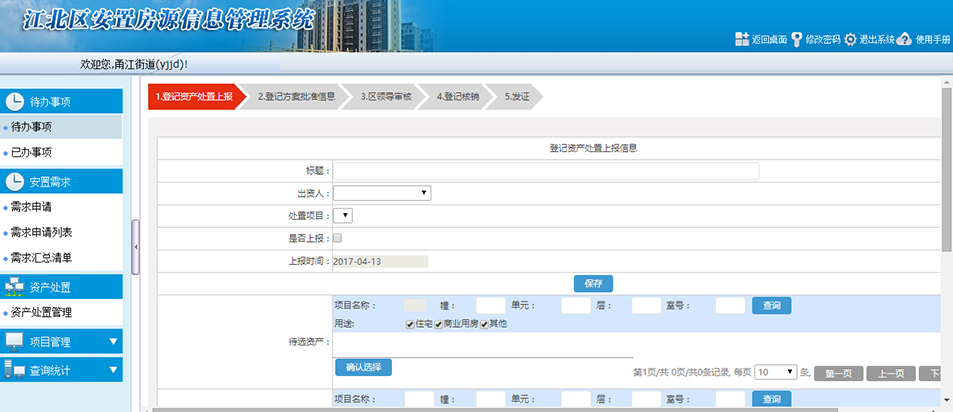
Task: Tick the 是否上报 checkbox
Action: click(x=337, y=238)
